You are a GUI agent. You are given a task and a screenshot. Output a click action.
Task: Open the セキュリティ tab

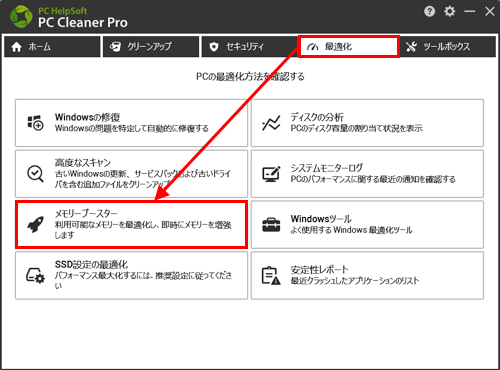click(x=249, y=47)
